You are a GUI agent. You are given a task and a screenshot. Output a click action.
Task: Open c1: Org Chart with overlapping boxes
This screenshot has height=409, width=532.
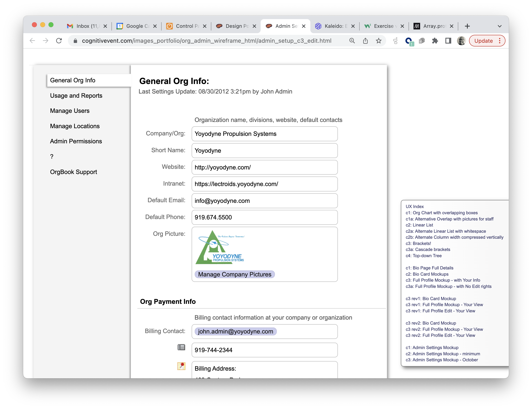point(441,213)
